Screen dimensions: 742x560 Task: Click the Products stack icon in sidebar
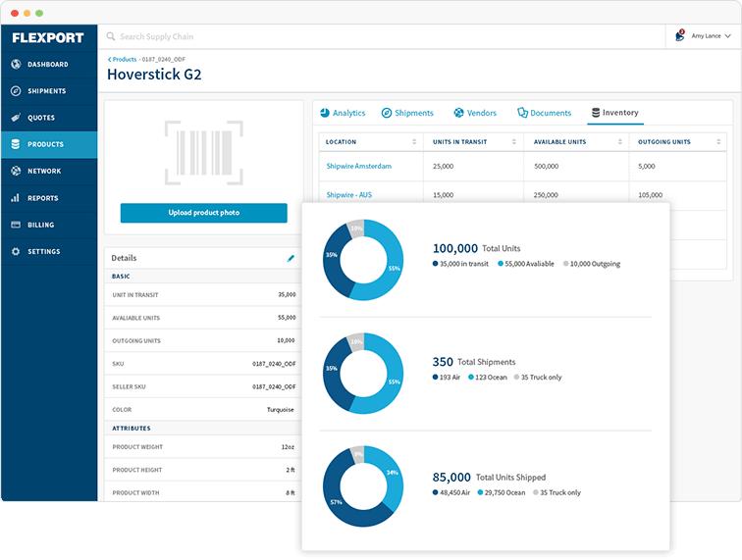coord(16,144)
